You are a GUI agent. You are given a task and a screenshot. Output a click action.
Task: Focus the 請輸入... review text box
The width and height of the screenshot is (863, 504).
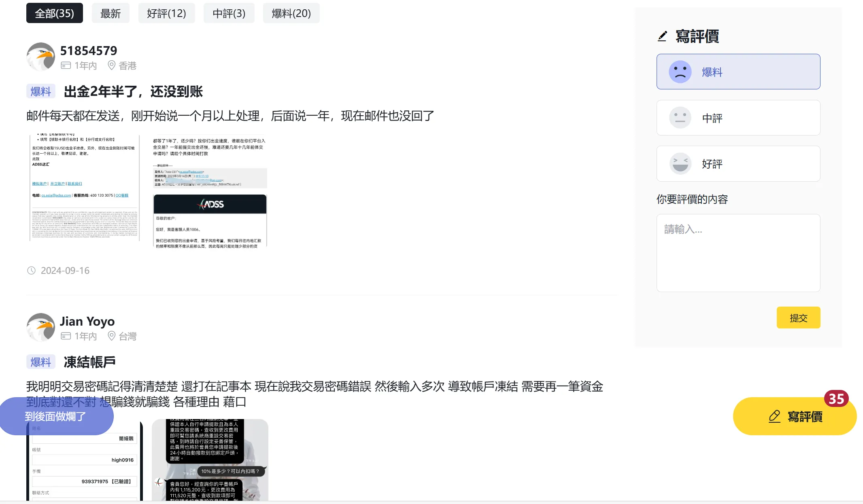pyautogui.click(x=738, y=253)
